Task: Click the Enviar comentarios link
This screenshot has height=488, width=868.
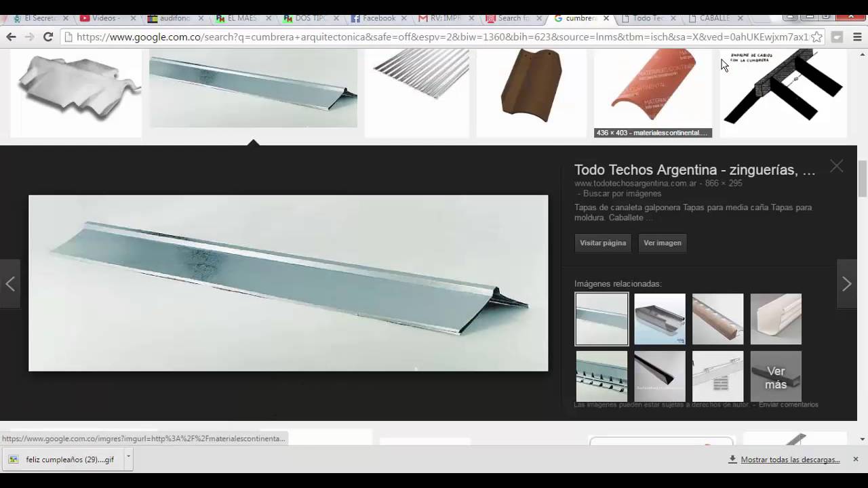Action: tap(789, 405)
